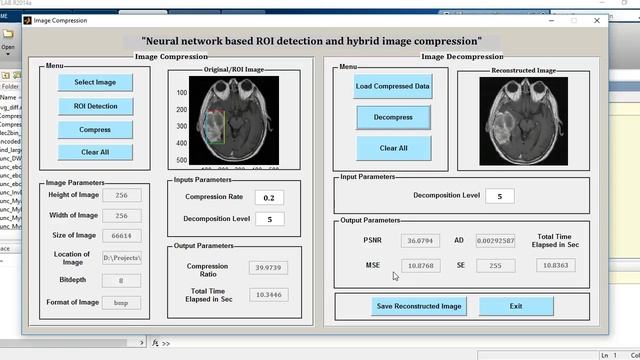Click the MSE label

[x=373, y=265]
